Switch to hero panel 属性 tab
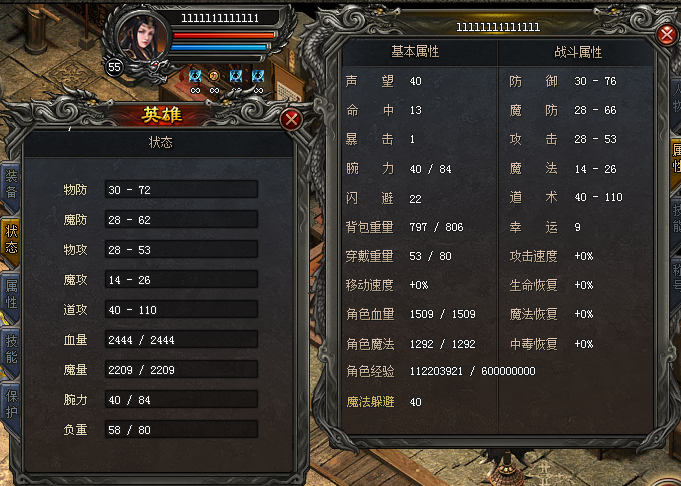681x486 pixels. click(11, 294)
